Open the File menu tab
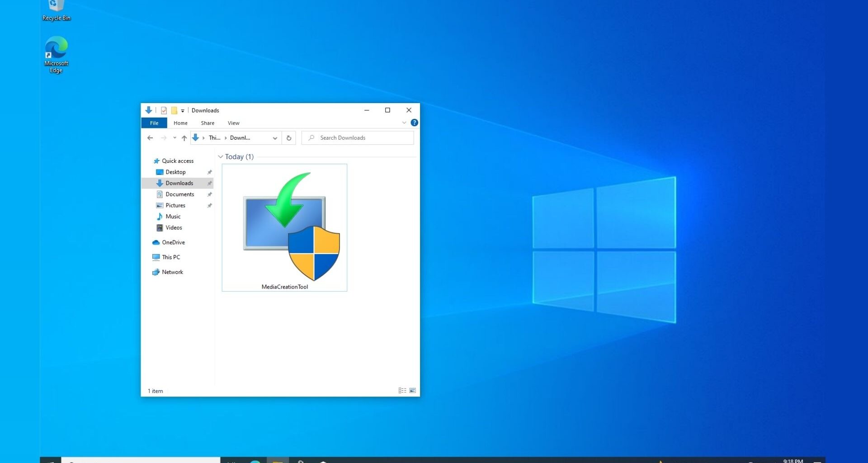This screenshot has height=463, width=868. (154, 123)
